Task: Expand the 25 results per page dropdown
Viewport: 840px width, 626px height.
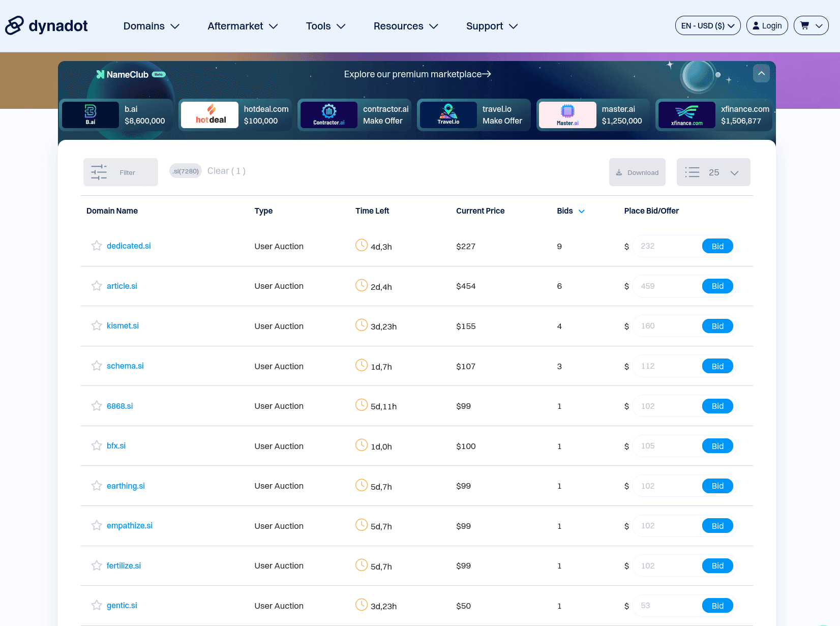Action: [x=713, y=172]
